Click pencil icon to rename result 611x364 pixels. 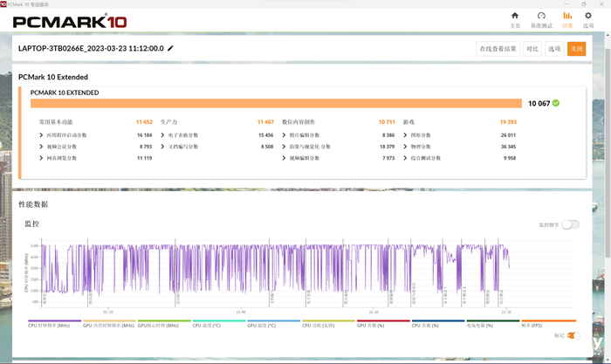[x=171, y=49]
